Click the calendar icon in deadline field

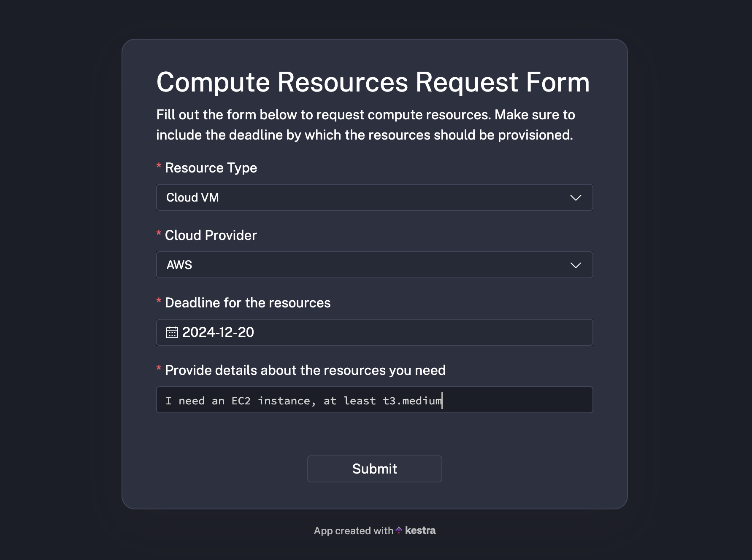[x=172, y=333]
